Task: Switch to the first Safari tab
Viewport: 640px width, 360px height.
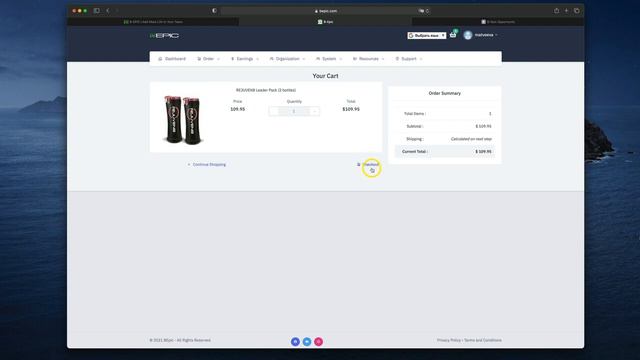Action: pos(153,22)
